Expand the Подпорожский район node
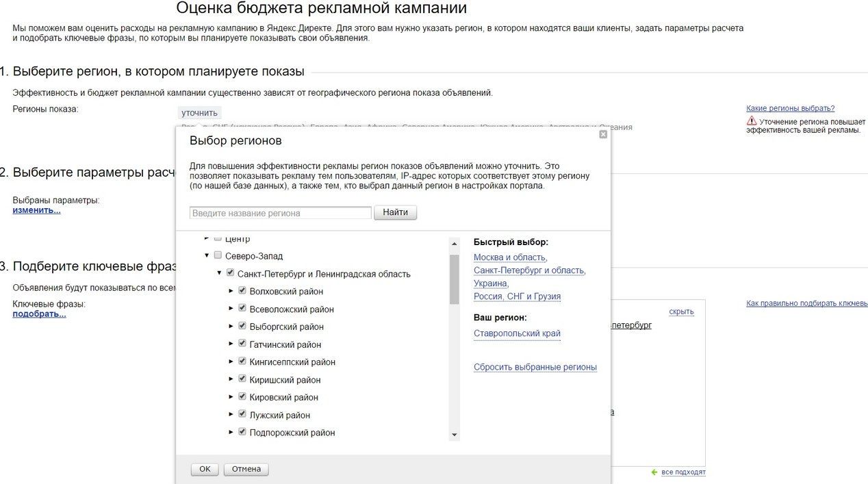The width and height of the screenshot is (868, 484). coord(231,433)
